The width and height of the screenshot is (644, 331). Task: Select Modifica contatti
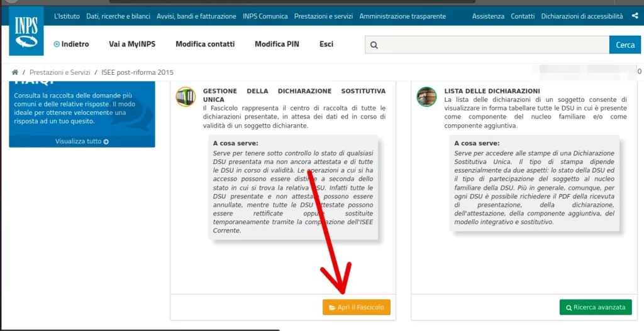tap(206, 45)
